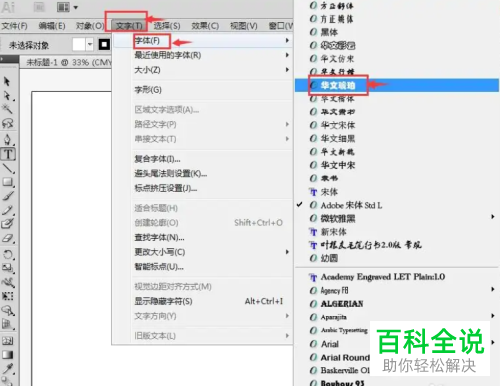This screenshot has height=386, width=500.
Task: Select the Gradient tool
Action: point(8,354)
